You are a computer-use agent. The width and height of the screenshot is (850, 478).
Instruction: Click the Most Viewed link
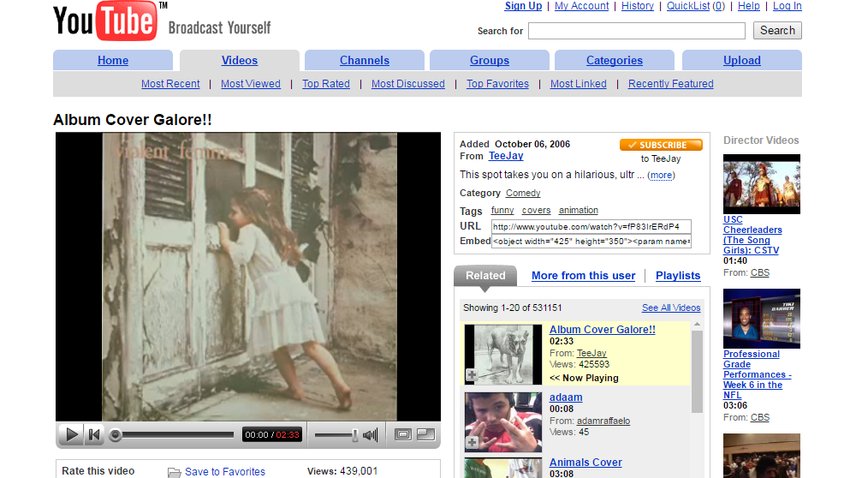click(x=250, y=84)
